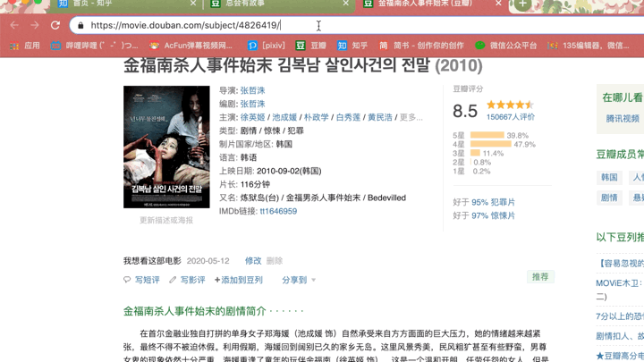Open actor 黄民浩 page

click(x=380, y=117)
